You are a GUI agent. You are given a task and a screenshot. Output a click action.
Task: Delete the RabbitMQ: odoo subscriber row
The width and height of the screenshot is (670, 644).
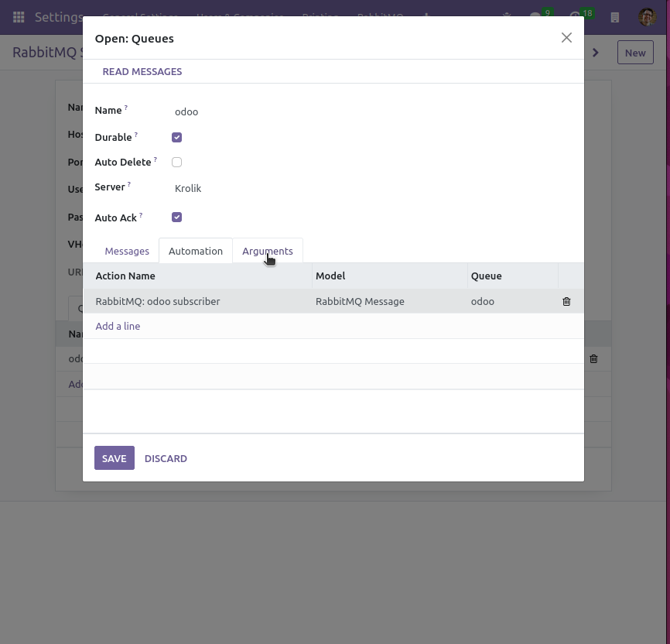point(566,301)
